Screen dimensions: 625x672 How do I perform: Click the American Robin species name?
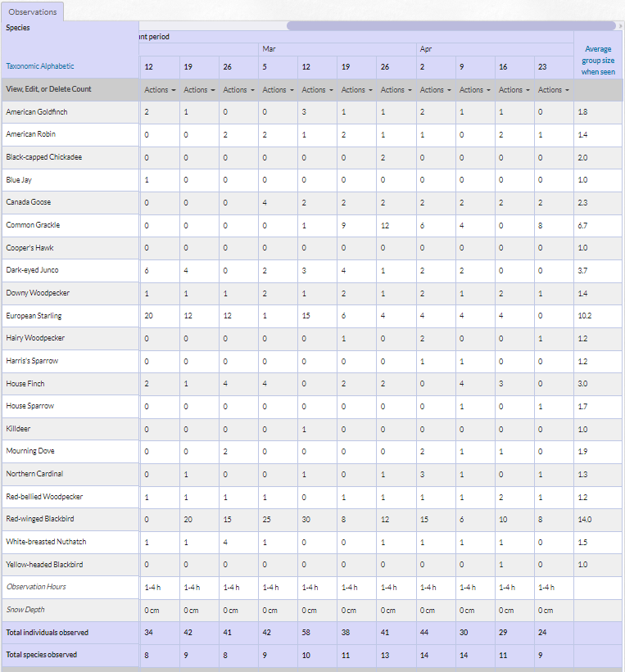31,134
